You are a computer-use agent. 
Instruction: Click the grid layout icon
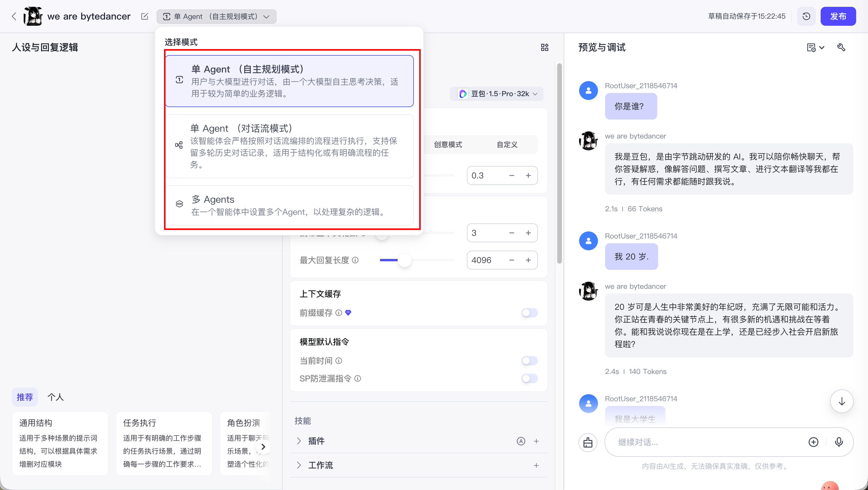click(x=544, y=47)
